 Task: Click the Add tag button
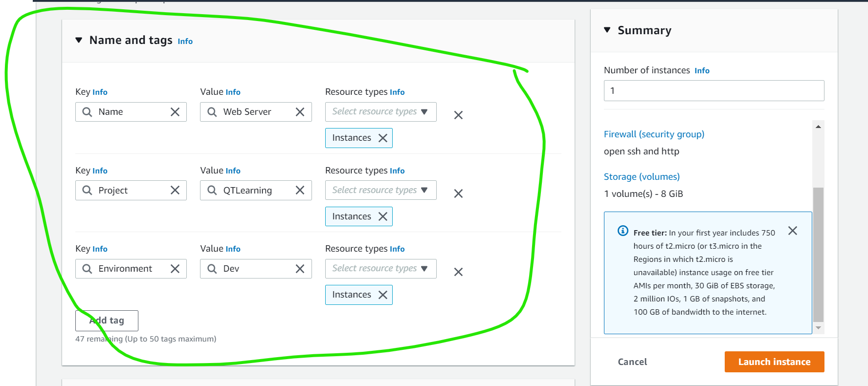pyautogui.click(x=107, y=321)
